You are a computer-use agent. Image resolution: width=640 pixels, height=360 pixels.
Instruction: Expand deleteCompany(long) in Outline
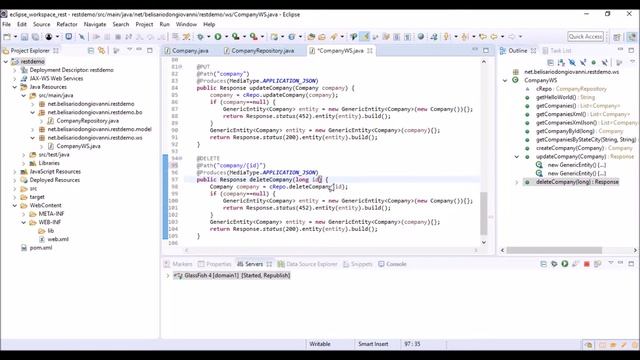(517, 182)
